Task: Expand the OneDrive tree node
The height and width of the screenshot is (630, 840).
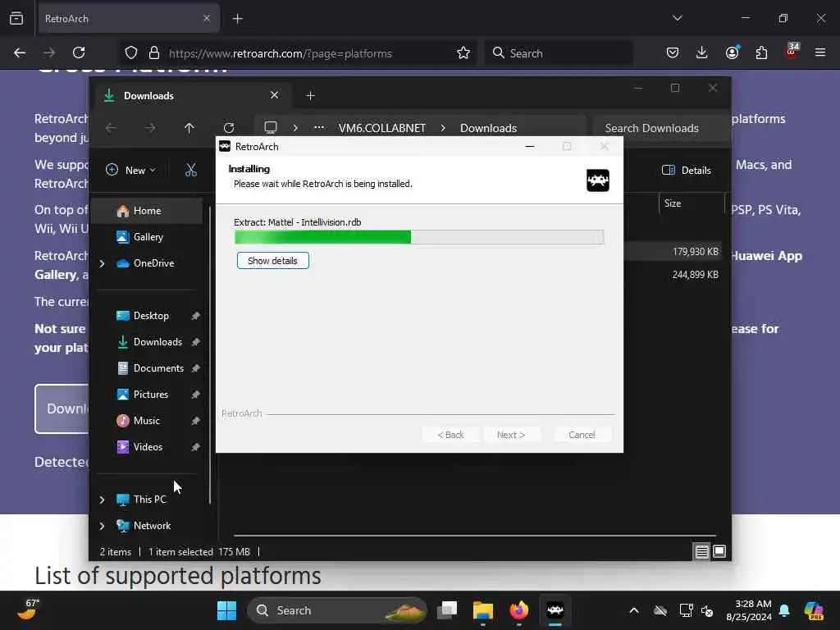Action: (103, 263)
